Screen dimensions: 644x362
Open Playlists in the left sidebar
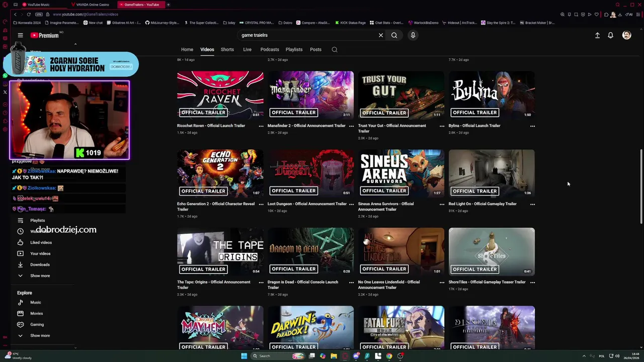pos(37,220)
